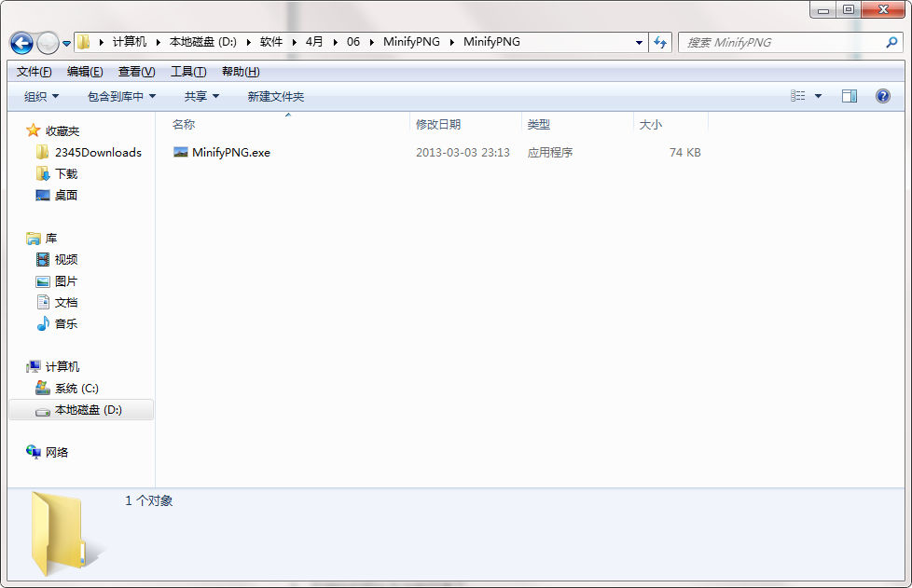Click the folder icon in address bar
This screenshot has height=588, width=912.
84,42
